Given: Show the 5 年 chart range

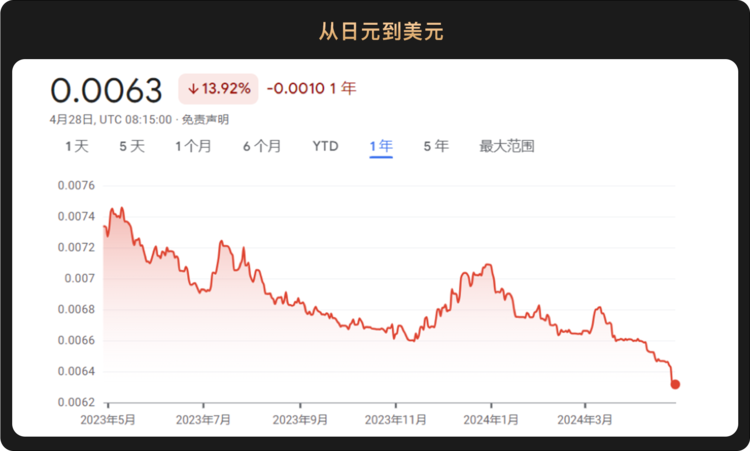Looking at the screenshot, I should (x=436, y=146).
